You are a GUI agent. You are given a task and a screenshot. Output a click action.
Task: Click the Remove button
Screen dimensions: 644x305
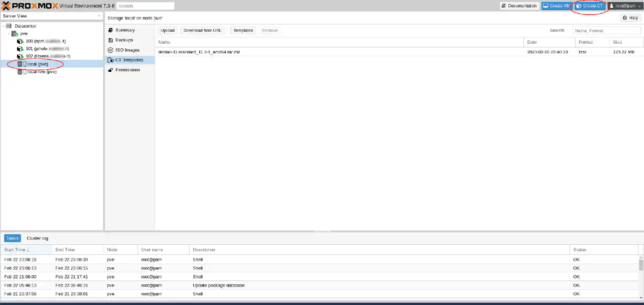pos(270,30)
